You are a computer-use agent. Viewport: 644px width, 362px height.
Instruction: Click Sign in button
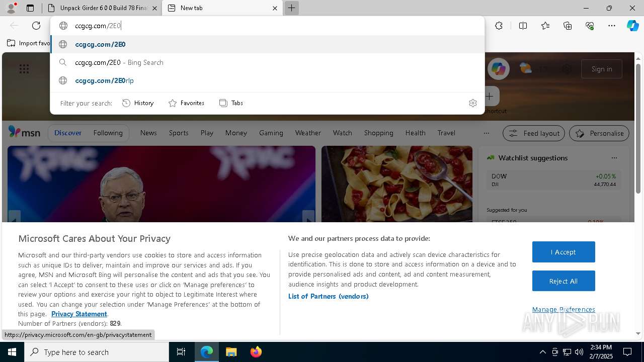(x=602, y=69)
